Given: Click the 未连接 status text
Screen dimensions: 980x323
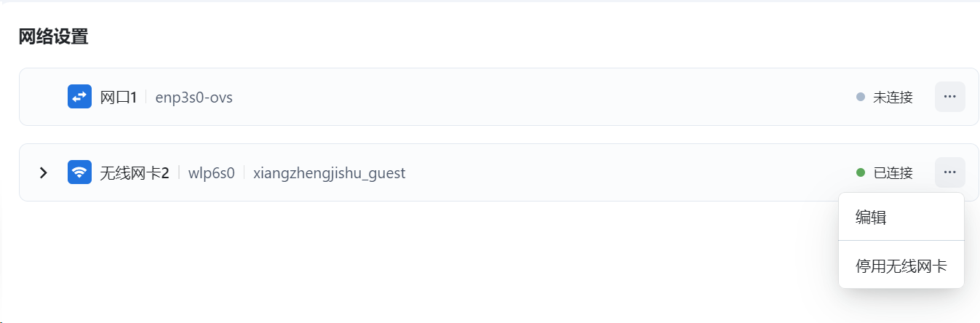Looking at the screenshot, I should pyautogui.click(x=893, y=97).
